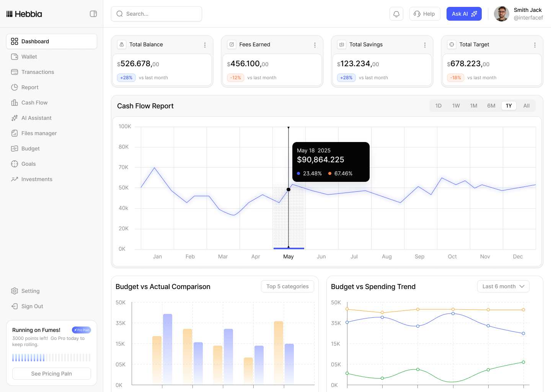The width and height of the screenshot is (551, 392).
Task: Focus the Search input field
Action: pyautogui.click(x=156, y=14)
